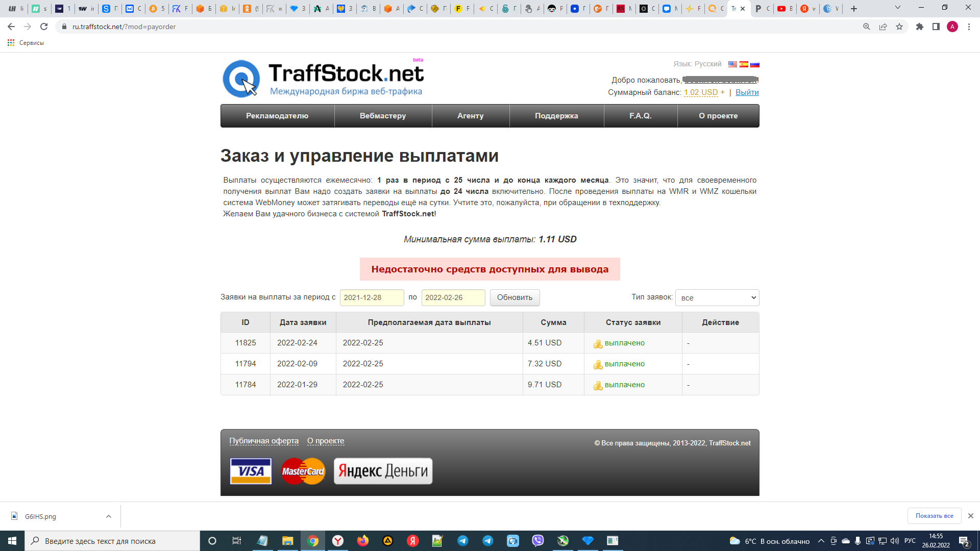Click the coins icon in row 11825
980x551 pixels.
(x=598, y=344)
